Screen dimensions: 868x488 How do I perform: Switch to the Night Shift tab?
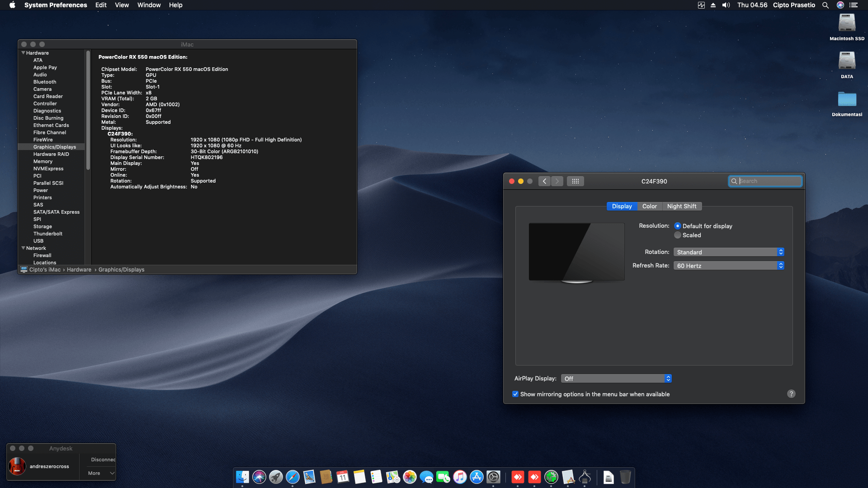(x=682, y=206)
